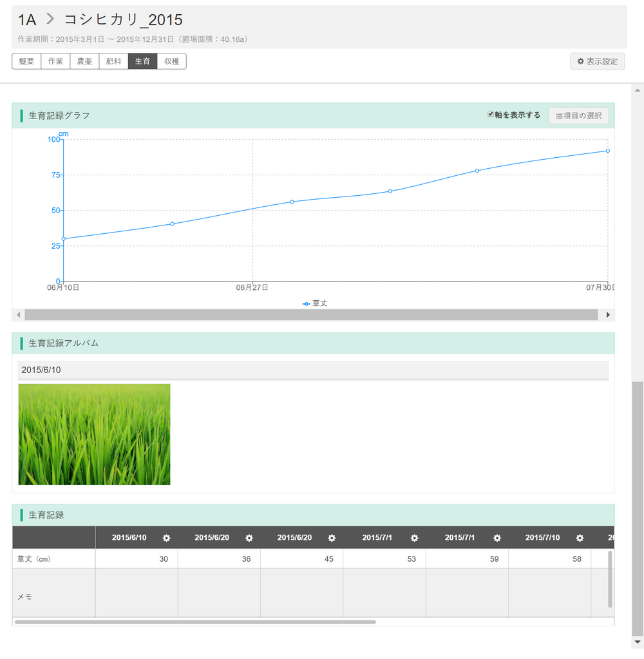Switch to the 概要 tab

[26, 61]
